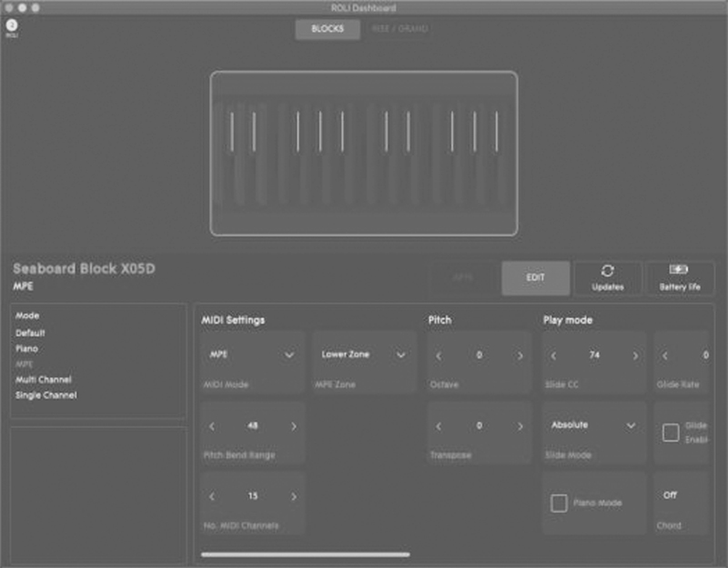Decrease No. MIDI Channels value
The height and width of the screenshot is (568, 728).
coord(212,496)
